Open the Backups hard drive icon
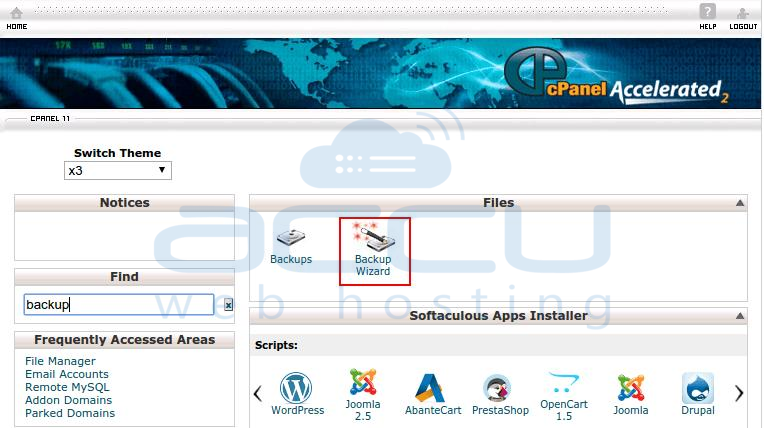The height and width of the screenshot is (428, 764). (x=291, y=238)
